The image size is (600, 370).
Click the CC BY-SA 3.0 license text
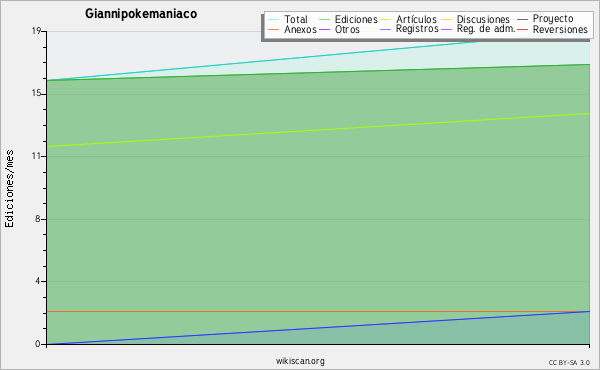[569, 363]
